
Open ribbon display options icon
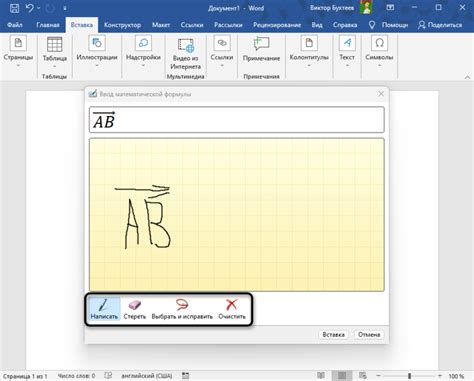390,8
